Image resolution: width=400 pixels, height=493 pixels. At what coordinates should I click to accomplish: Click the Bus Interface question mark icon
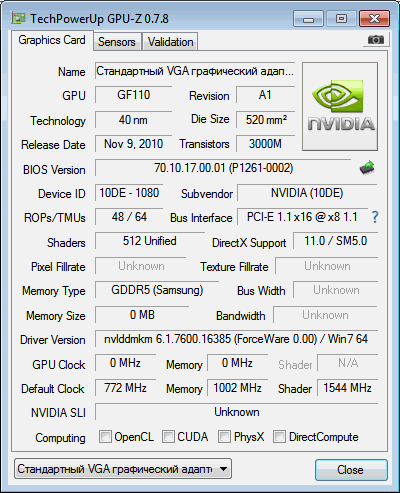pos(375,217)
